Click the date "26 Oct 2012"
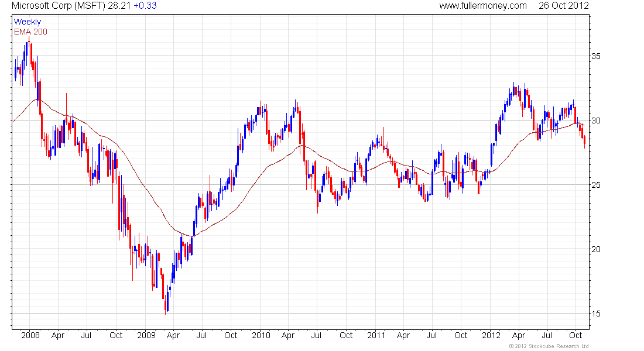 pos(563,6)
